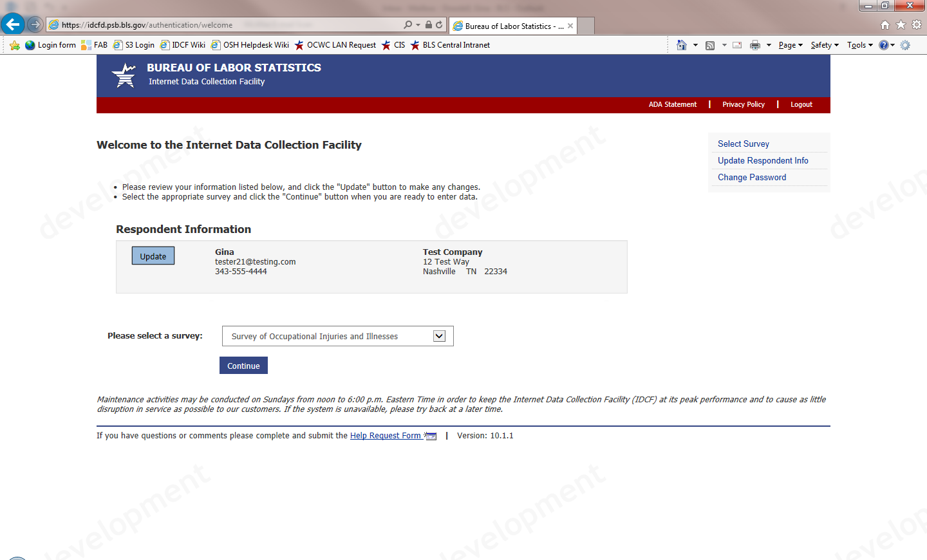Open a new blank tab
The height and width of the screenshot is (560, 927).
(586, 26)
